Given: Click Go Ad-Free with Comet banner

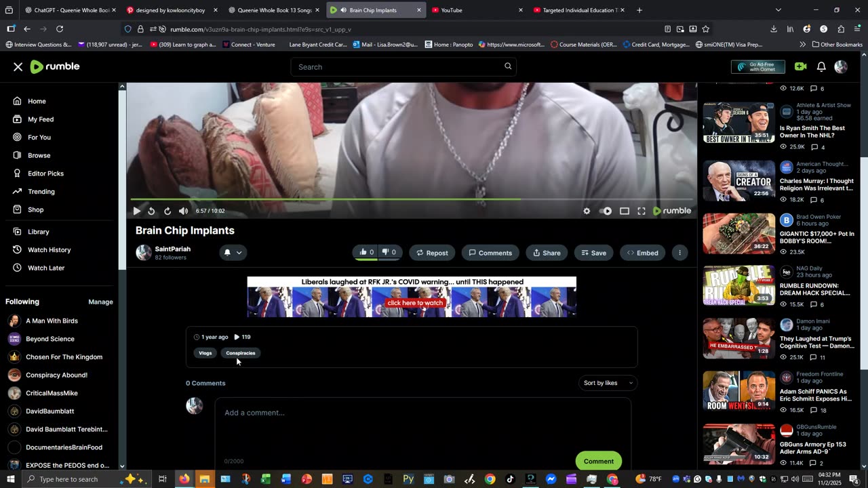Looking at the screenshot, I should point(758,66).
